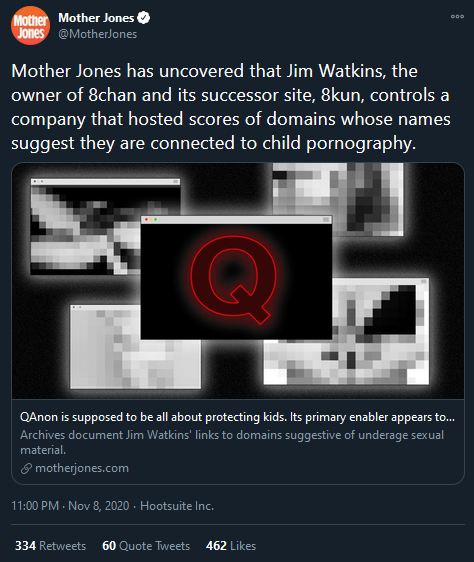Image resolution: width=474 pixels, height=562 pixels.
Task: View the 60 Quote Tweets list
Action: pyautogui.click(x=146, y=546)
